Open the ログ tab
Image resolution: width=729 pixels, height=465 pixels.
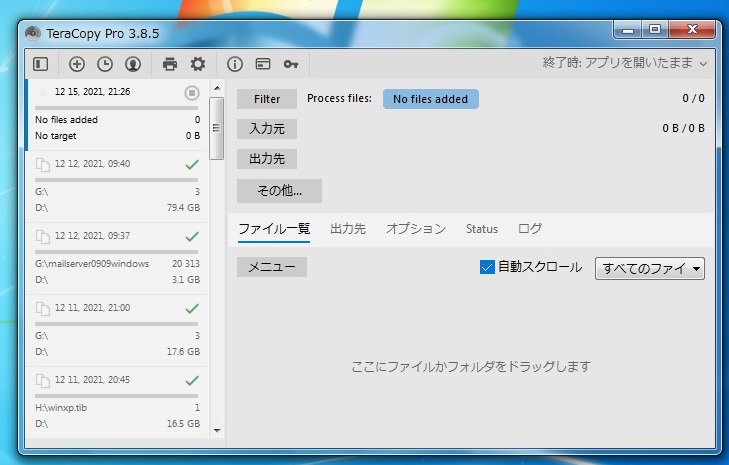point(530,229)
